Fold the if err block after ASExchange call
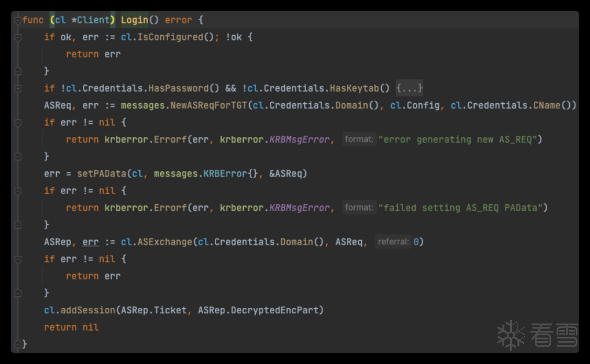This screenshot has width=590, height=364. pyautogui.click(x=18, y=259)
